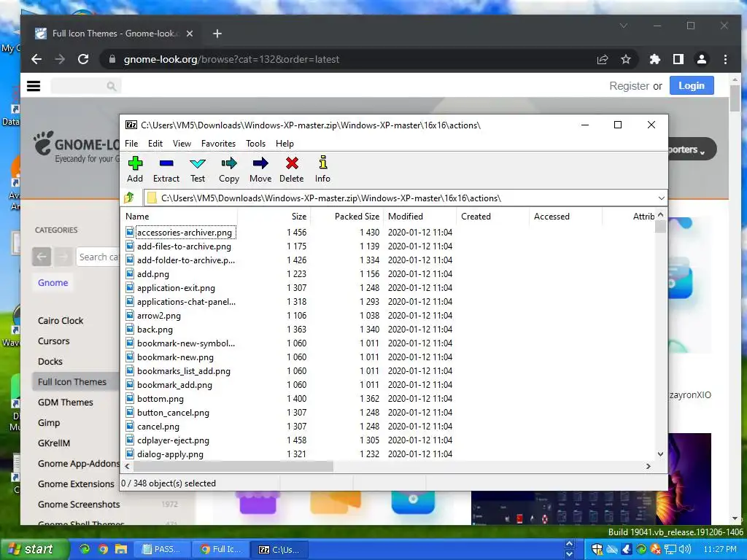Bookmark this page star icon
This screenshot has height=560, width=747.
pyautogui.click(x=626, y=59)
